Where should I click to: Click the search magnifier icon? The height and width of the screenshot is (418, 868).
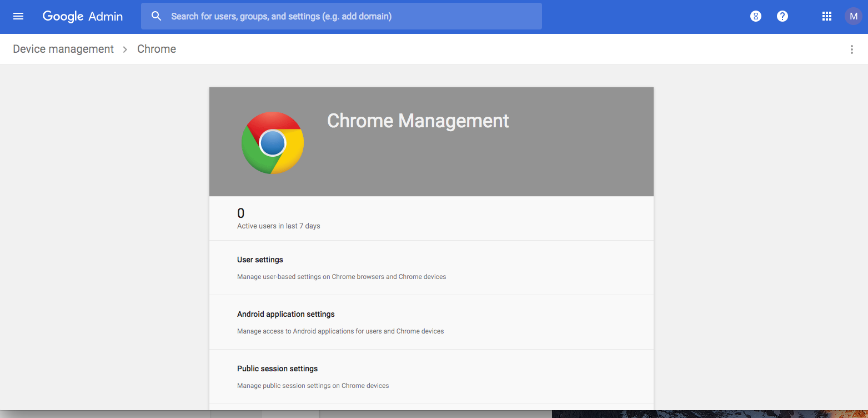157,16
